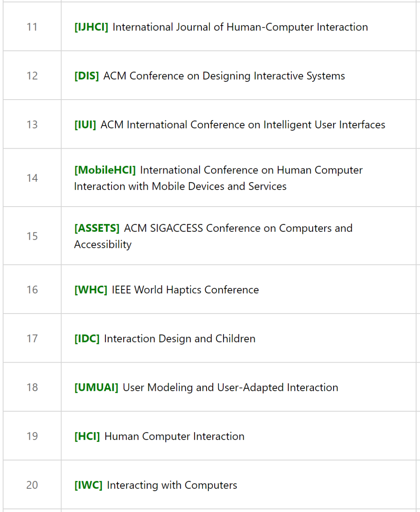Open the green MobileHCI acronym link
This screenshot has width=420, height=512.
pyautogui.click(x=105, y=170)
